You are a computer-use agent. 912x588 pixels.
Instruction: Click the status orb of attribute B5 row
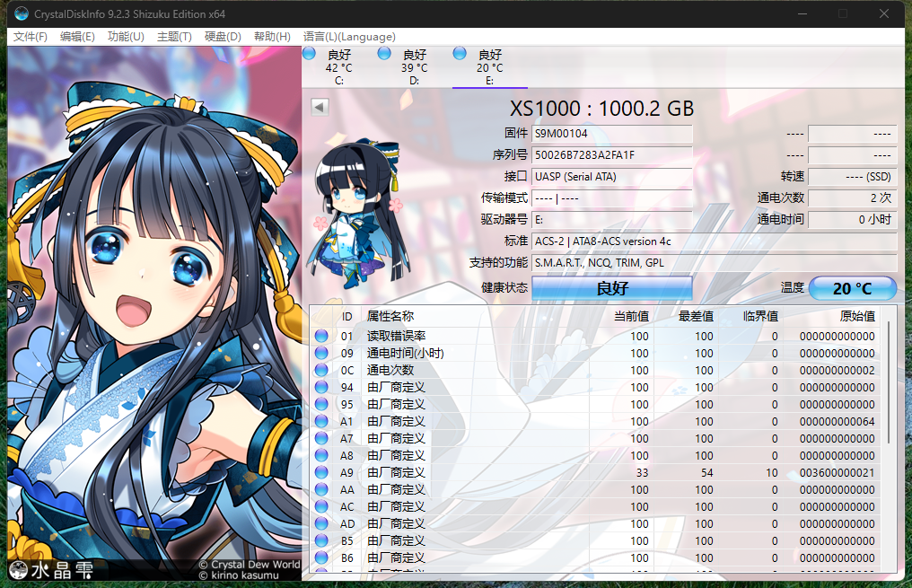point(321,540)
